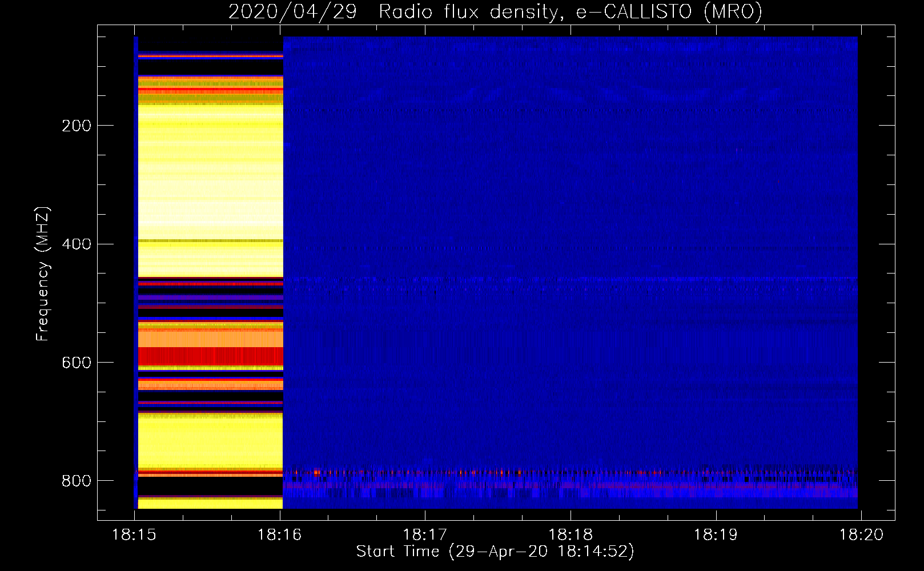
Task: Click the plot title "2020/04/29 Radio flux density, e-CALLISTO (MRO)"
Action: tap(495, 12)
